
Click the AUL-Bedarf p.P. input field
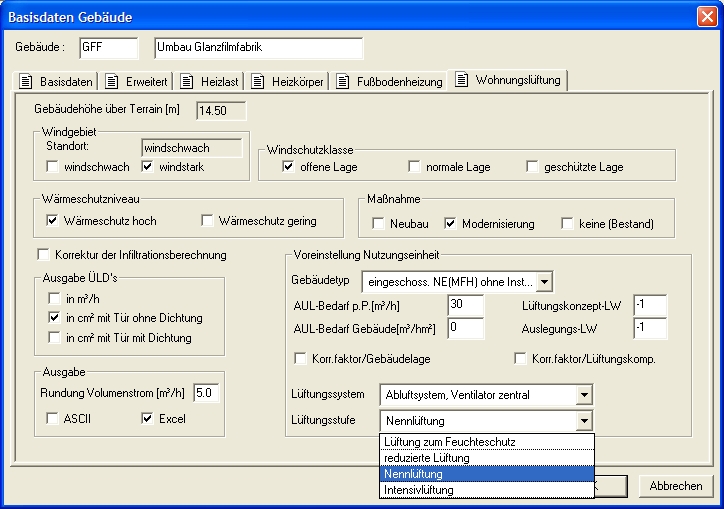click(466, 304)
